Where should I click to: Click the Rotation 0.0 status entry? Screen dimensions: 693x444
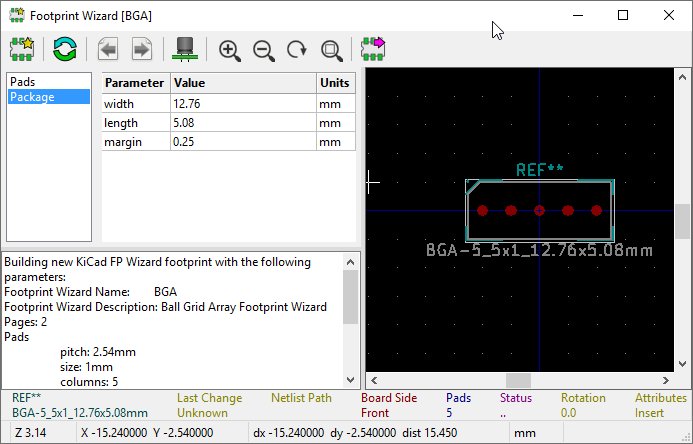coord(583,405)
